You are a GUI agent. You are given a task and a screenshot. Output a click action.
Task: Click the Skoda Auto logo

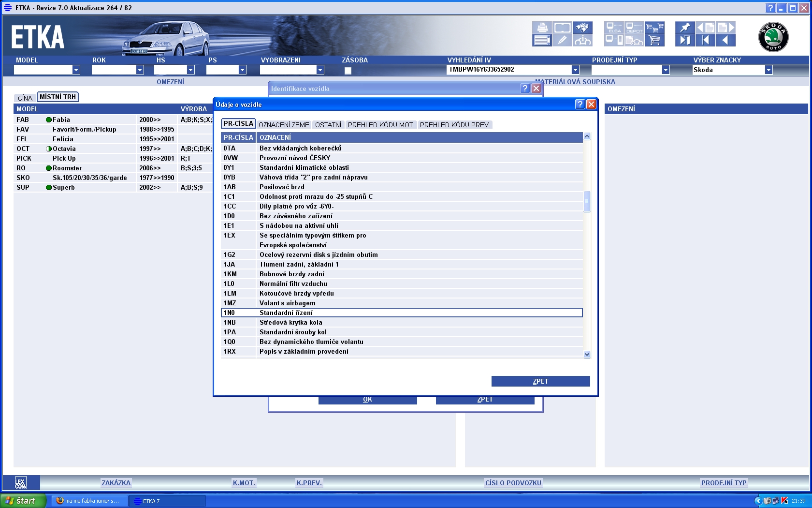point(773,37)
